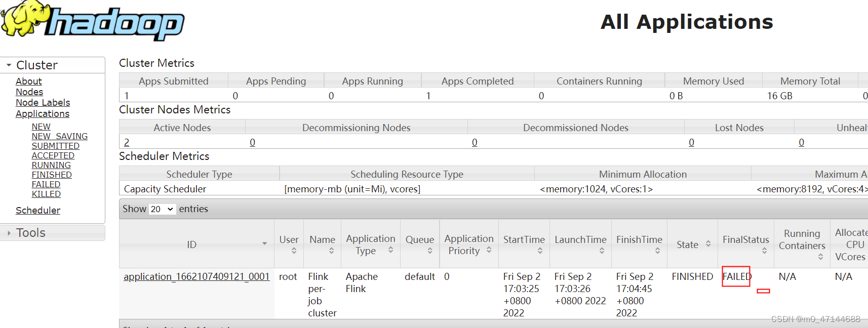Open the Show entries count dropdown

tap(162, 209)
